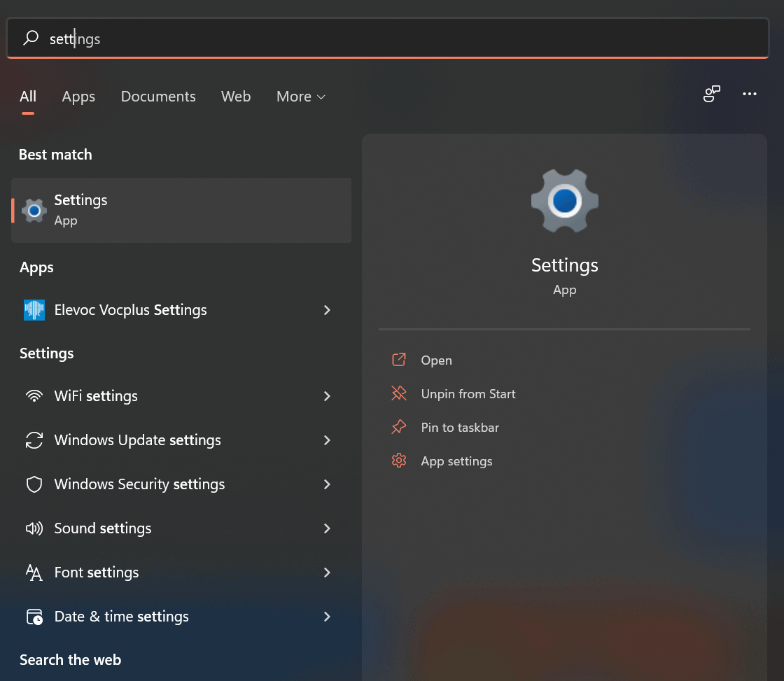
Task: Click the settings search input field
Action: point(388,38)
